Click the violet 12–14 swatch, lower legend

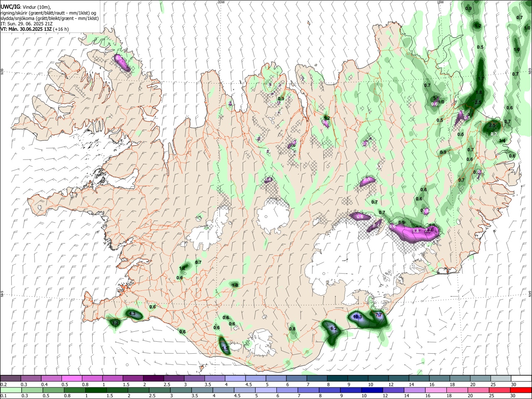pos(393,390)
